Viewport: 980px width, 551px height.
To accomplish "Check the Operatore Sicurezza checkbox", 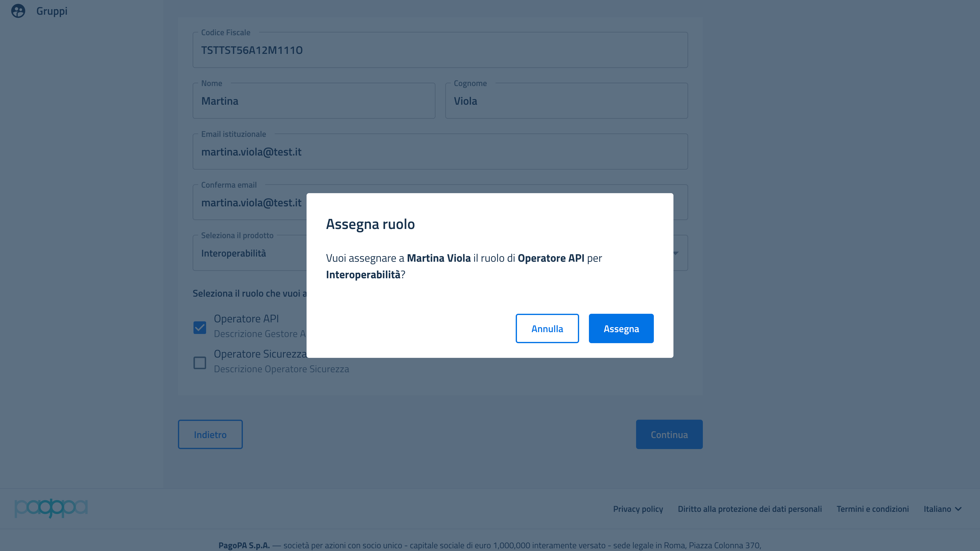I will coord(200,363).
